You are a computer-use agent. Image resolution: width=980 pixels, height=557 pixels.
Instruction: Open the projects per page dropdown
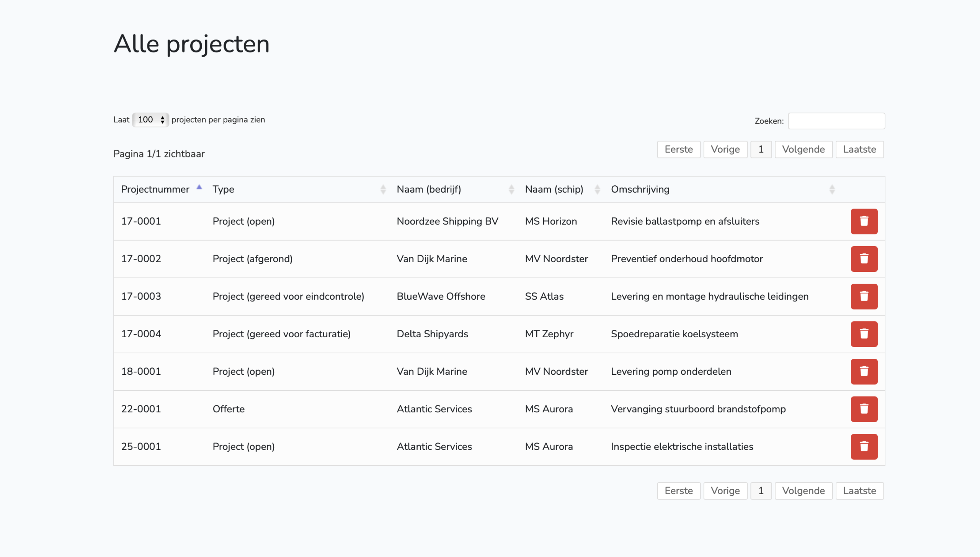click(x=150, y=120)
